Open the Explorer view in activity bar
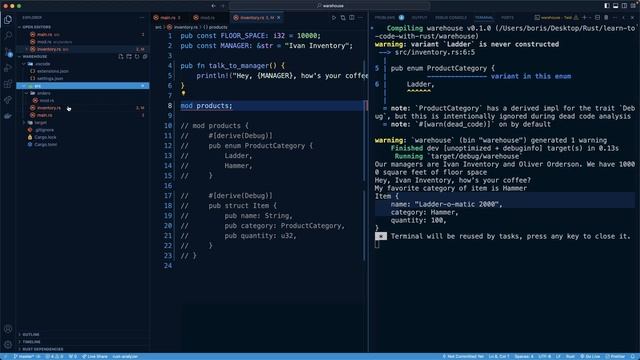The image size is (640, 360). [x=8, y=20]
